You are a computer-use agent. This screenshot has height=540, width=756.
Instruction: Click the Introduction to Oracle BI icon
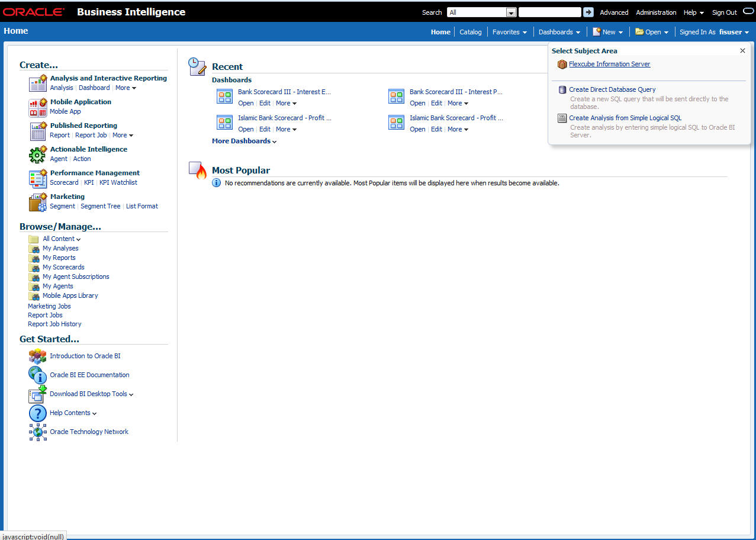[x=38, y=356]
